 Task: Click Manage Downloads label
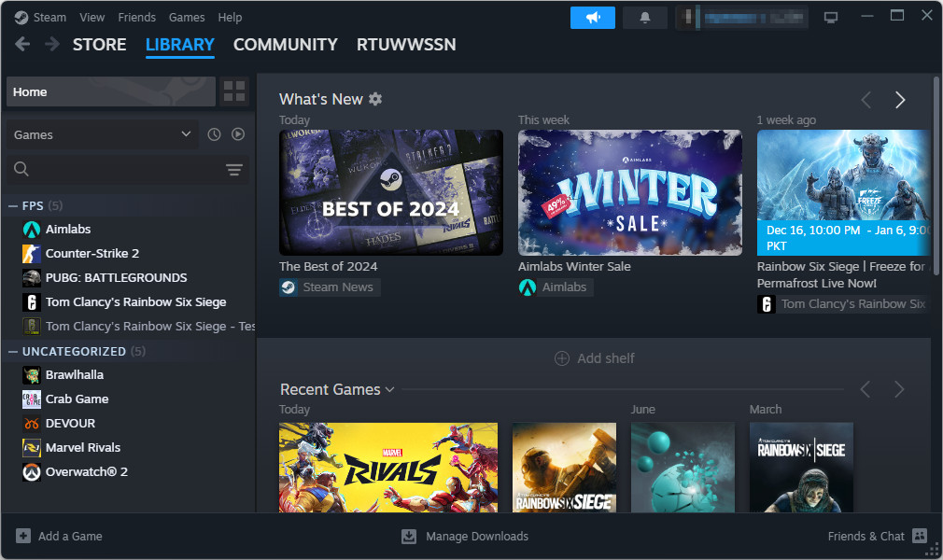[x=477, y=536]
